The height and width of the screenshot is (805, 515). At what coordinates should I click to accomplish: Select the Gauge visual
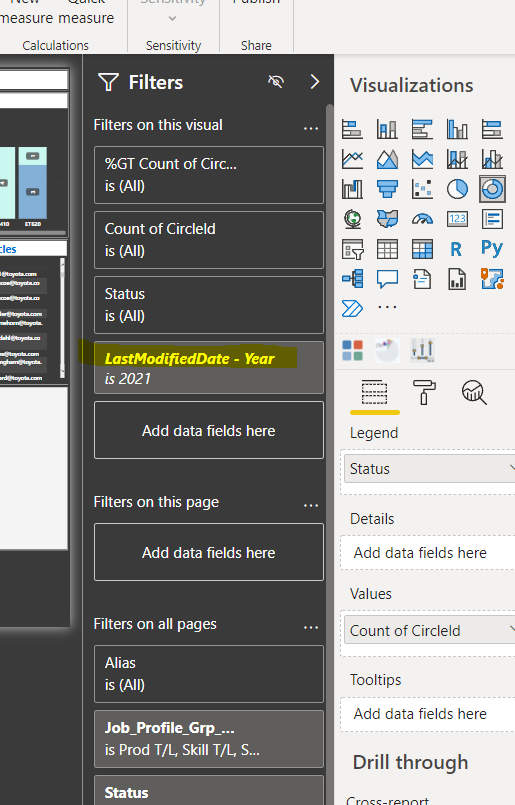pyautogui.click(x=422, y=219)
